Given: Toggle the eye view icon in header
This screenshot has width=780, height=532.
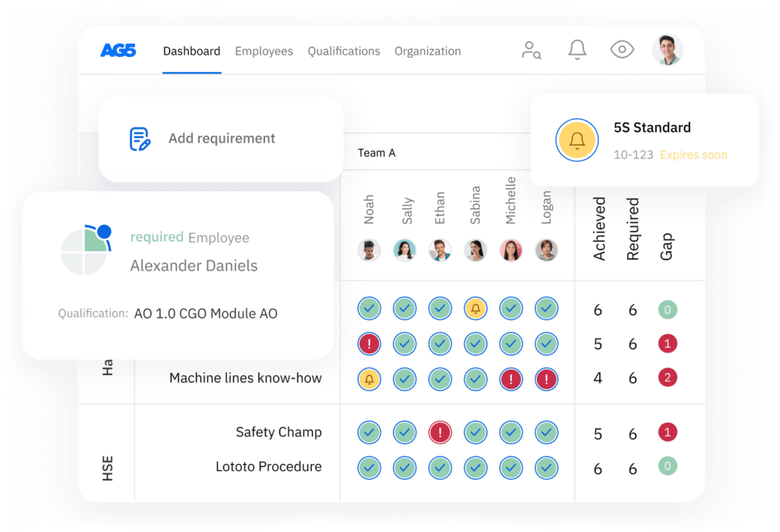Looking at the screenshot, I should 622,49.
